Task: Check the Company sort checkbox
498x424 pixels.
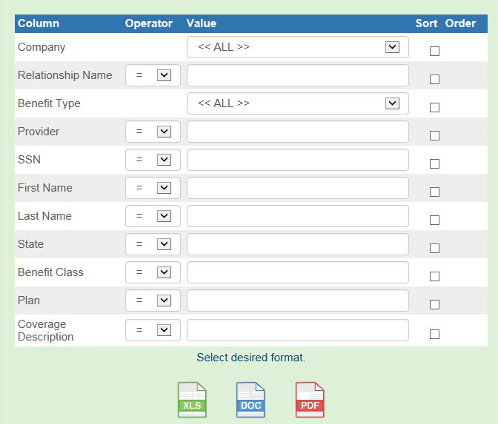Action: 435,51
